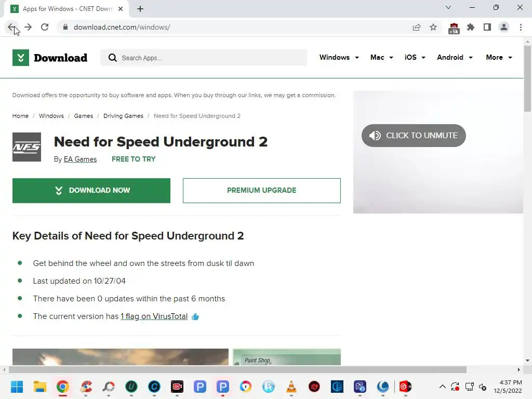Open the screen recorder taskbar icon
This screenshot has width=532, height=399.
[177, 387]
